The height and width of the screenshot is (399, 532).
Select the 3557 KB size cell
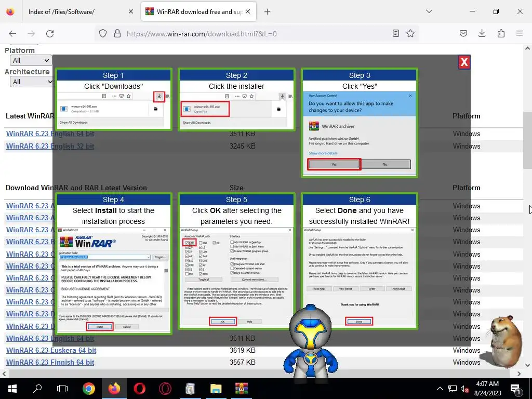[x=242, y=362]
